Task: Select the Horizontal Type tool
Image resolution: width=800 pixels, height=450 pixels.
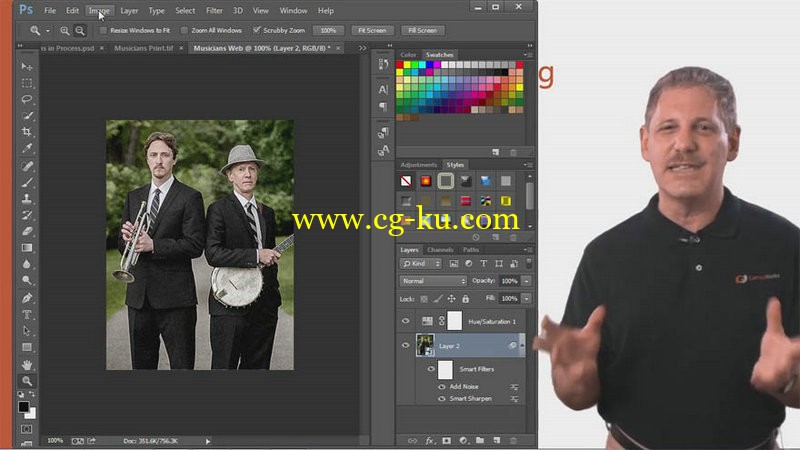Action: tap(27, 314)
